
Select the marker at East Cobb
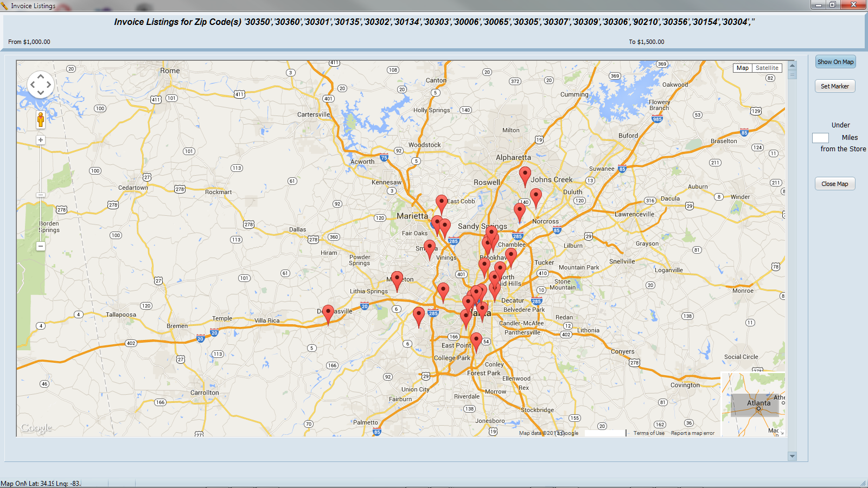tap(442, 204)
